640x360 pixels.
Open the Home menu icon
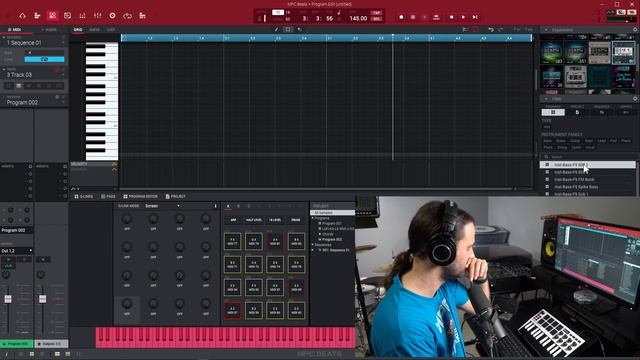point(22,16)
